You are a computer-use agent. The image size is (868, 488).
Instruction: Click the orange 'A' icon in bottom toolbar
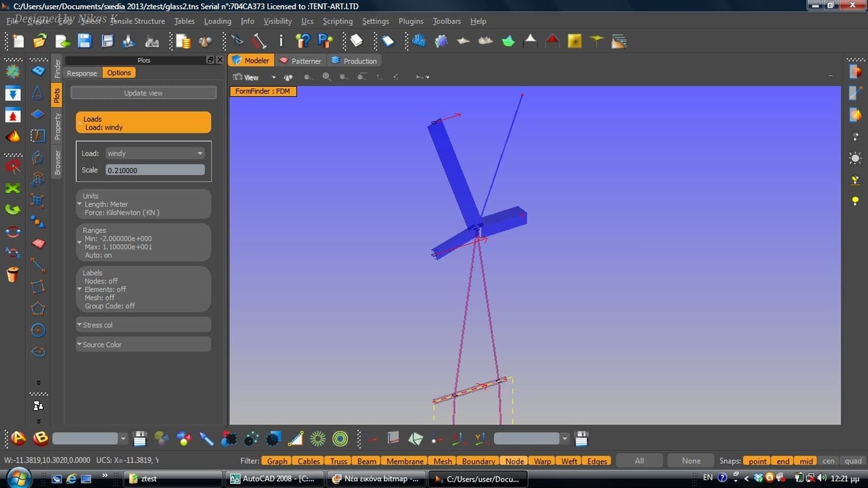click(19, 438)
